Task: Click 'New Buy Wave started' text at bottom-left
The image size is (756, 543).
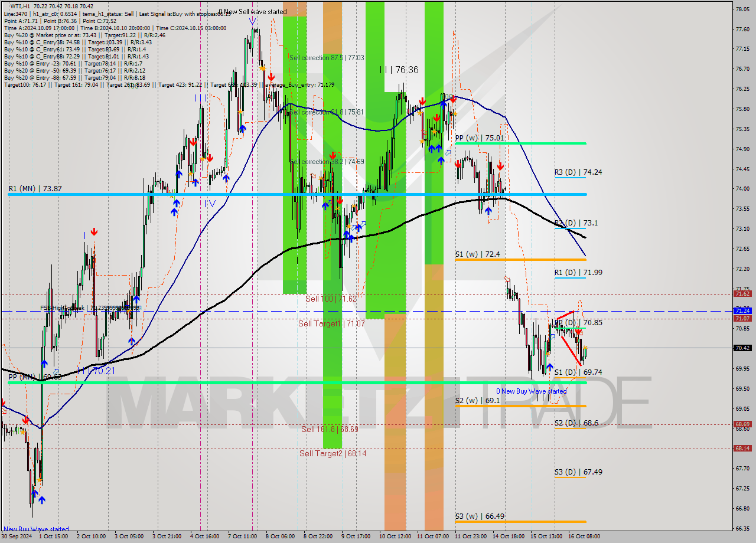Action: tap(37, 529)
